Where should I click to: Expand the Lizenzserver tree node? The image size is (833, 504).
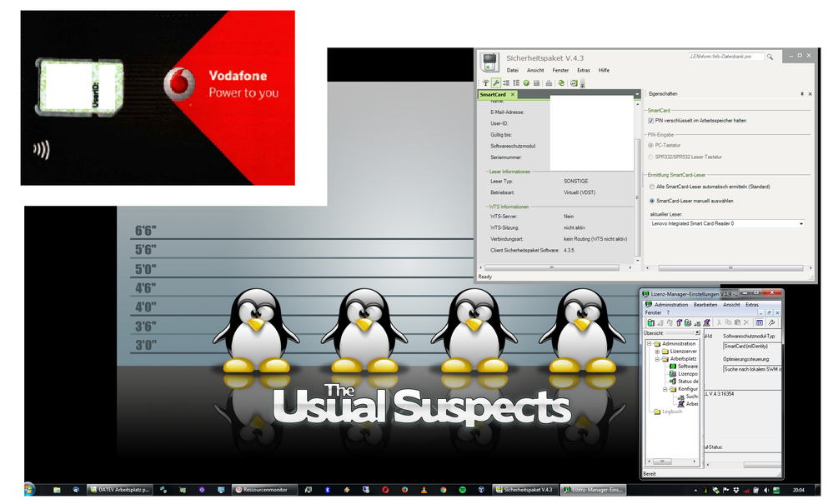[x=657, y=352]
